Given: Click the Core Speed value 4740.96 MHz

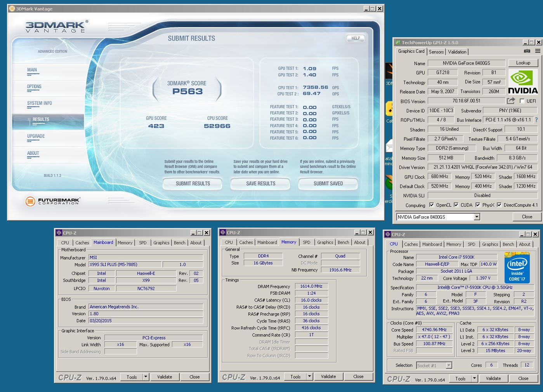Looking at the screenshot, I should [x=435, y=330].
